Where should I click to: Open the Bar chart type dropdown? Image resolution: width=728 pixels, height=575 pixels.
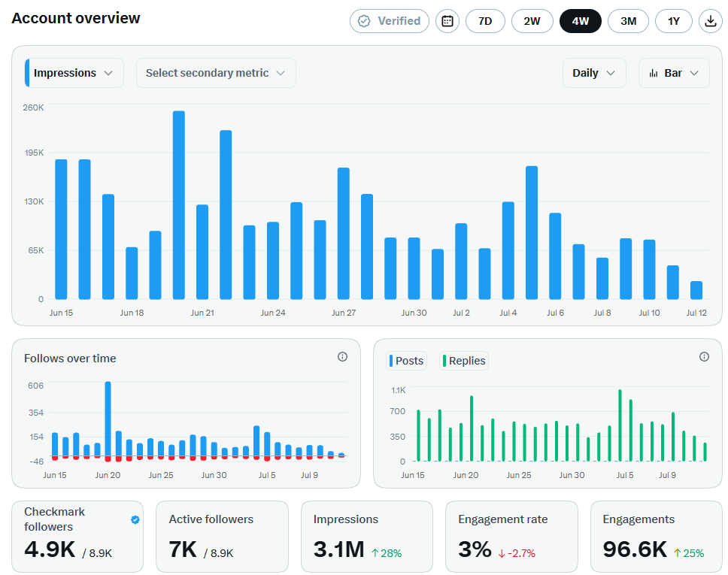click(674, 73)
